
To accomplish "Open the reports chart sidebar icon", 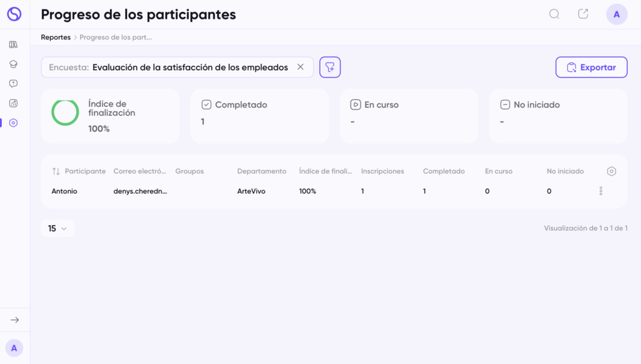I will (14, 103).
